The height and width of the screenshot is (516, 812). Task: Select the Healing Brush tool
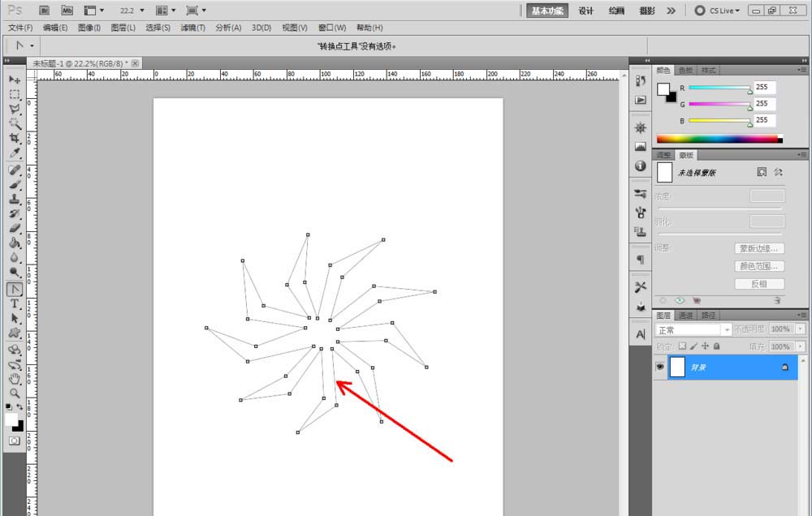click(x=15, y=170)
